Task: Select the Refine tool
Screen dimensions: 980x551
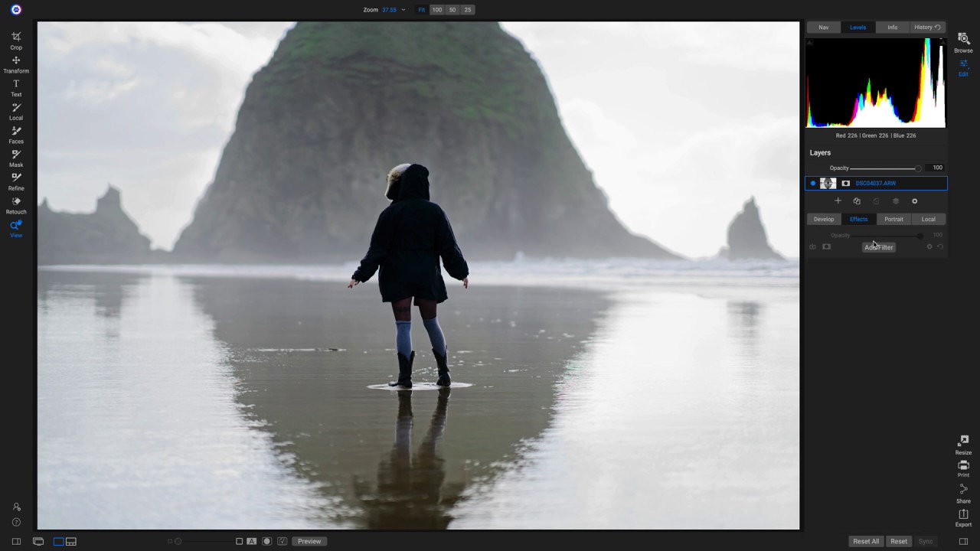Action: pyautogui.click(x=15, y=182)
